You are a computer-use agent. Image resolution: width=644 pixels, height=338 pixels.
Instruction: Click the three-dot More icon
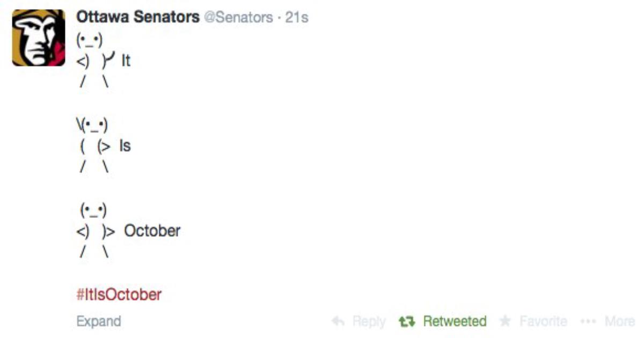click(589, 321)
